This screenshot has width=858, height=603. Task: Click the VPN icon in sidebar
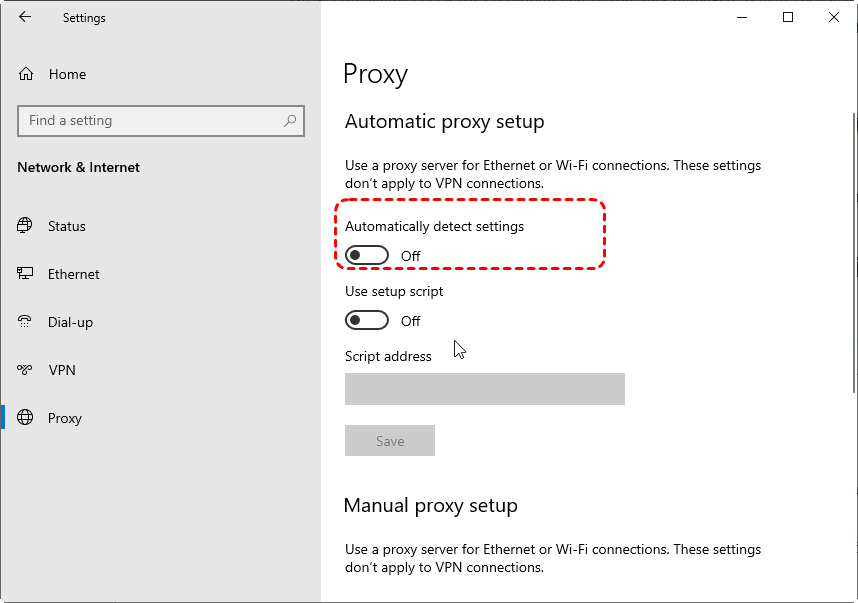[x=26, y=370]
